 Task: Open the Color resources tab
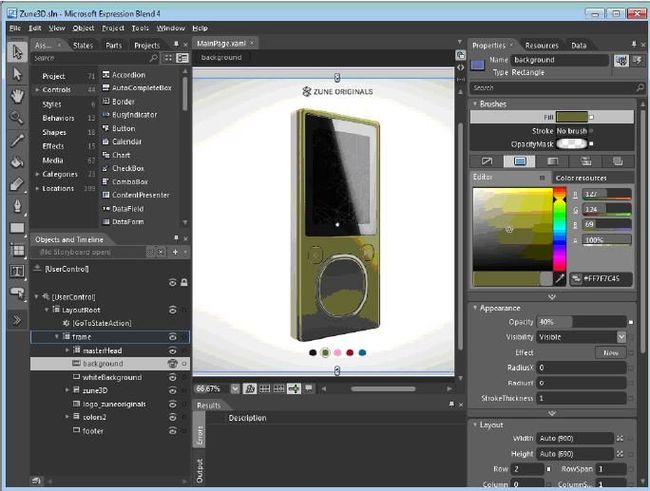click(x=581, y=178)
